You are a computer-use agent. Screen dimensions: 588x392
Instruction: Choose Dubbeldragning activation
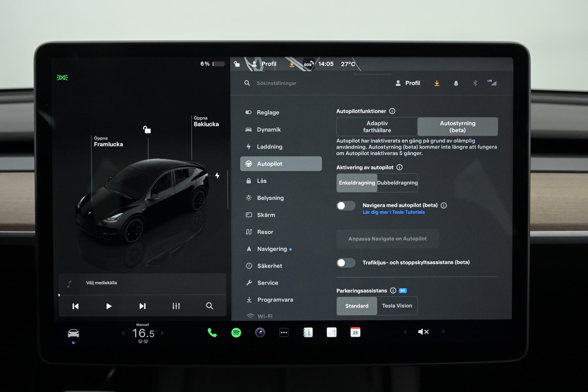(x=397, y=183)
